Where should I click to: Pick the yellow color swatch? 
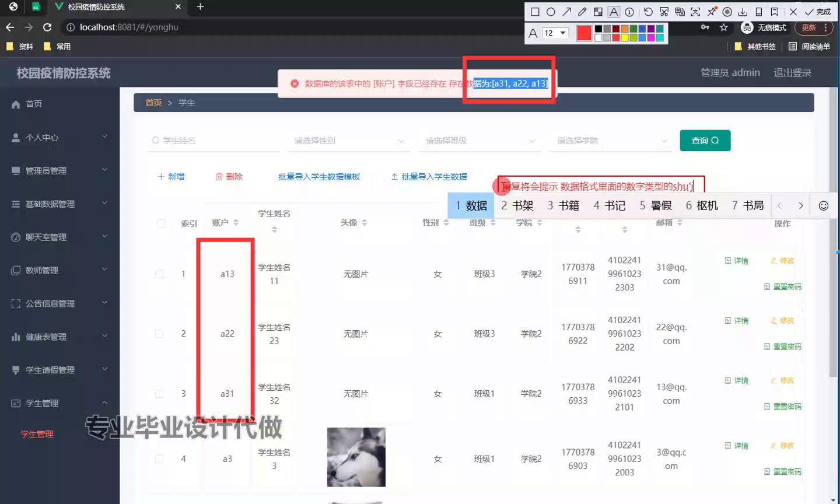(x=624, y=38)
